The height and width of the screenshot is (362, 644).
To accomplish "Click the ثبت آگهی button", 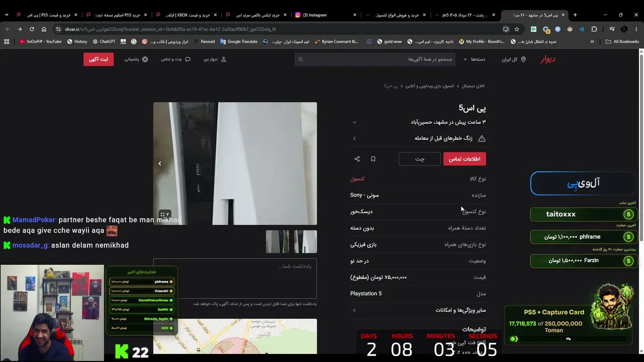I will (99, 59).
